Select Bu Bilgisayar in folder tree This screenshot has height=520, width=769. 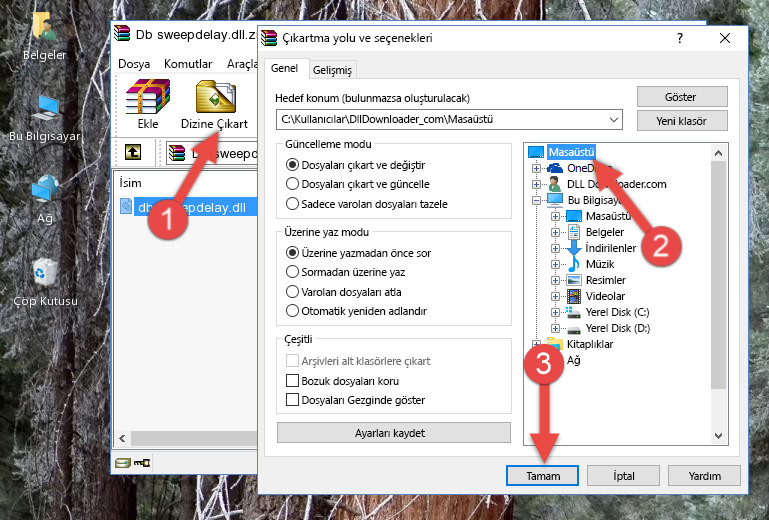pos(595,200)
